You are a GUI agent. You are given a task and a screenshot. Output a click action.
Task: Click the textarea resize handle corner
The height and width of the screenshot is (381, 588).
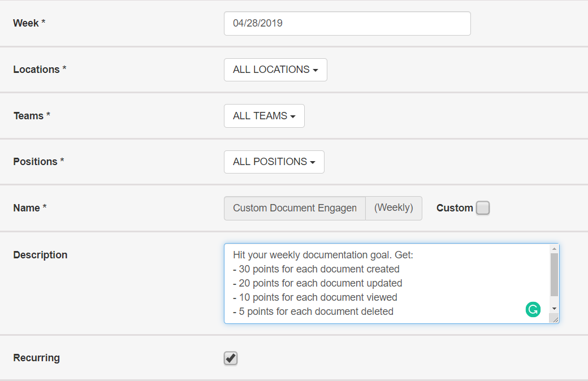click(x=555, y=319)
